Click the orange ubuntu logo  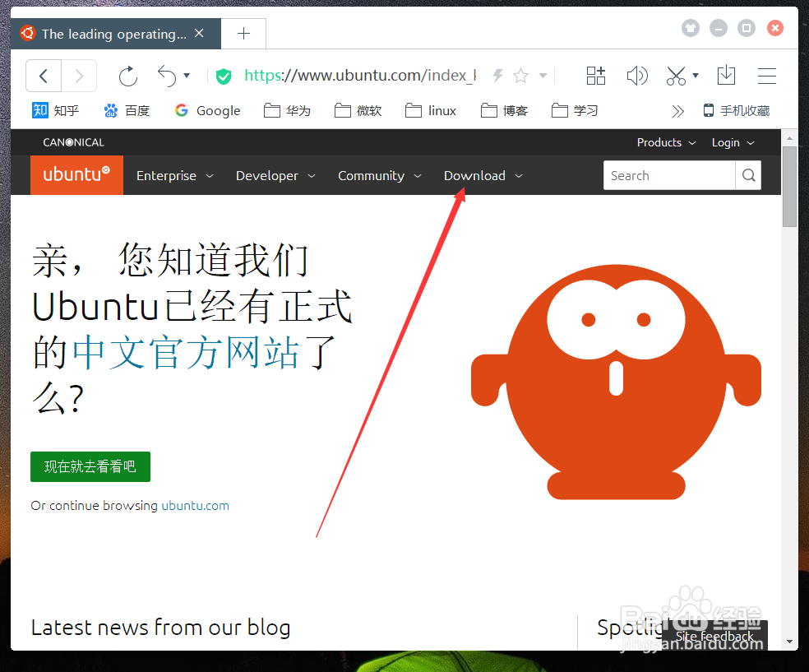77,175
